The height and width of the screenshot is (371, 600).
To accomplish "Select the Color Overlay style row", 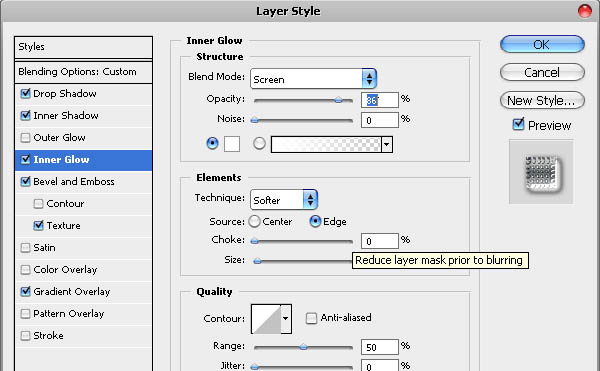I will [x=83, y=270].
